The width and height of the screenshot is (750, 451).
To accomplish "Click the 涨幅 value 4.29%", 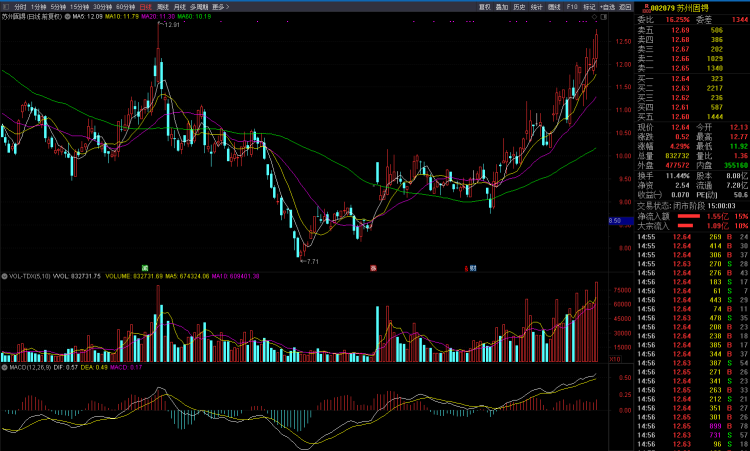I will tap(679, 146).
